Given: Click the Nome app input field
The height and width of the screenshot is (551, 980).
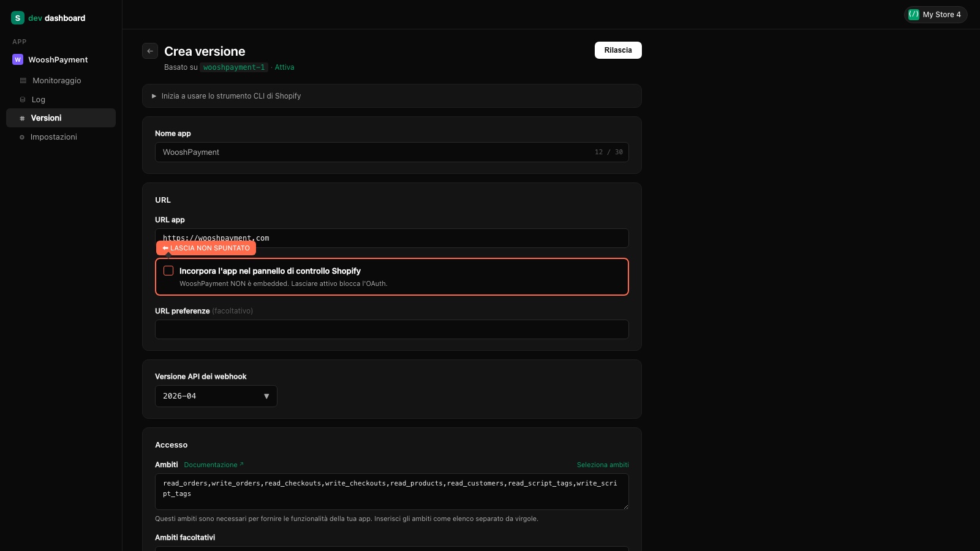Looking at the screenshot, I should point(392,152).
